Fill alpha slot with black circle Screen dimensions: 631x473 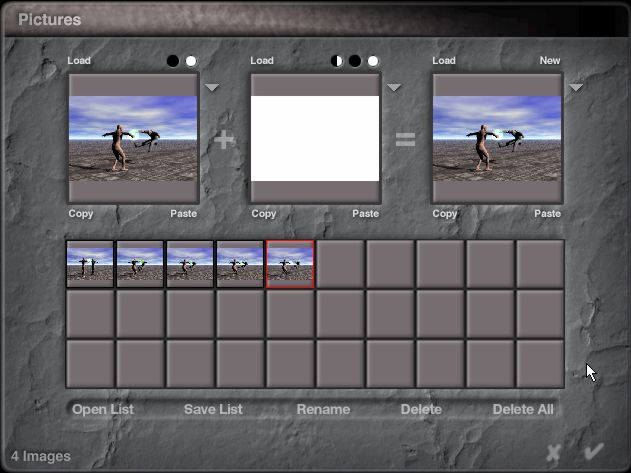click(x=355, y=61)
